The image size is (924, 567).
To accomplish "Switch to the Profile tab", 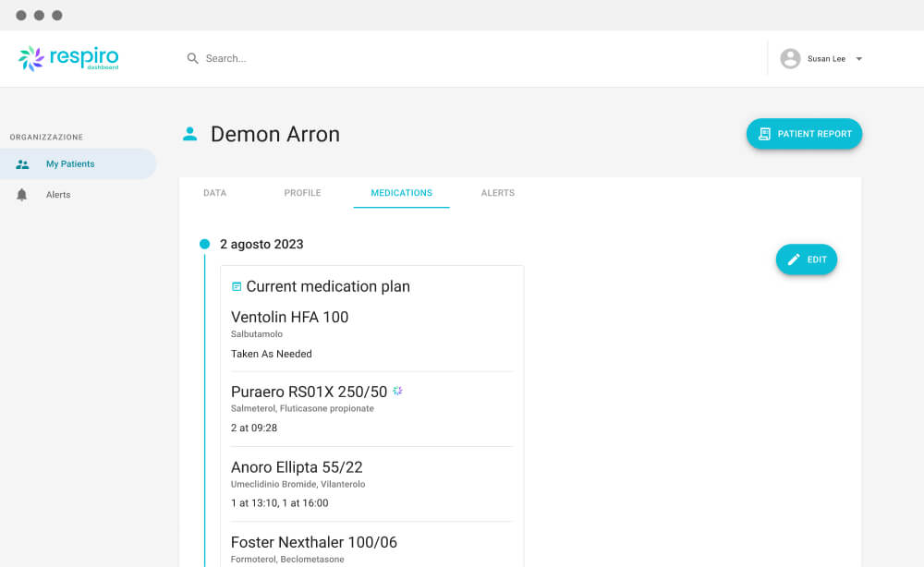I will (x=302, y=192).
